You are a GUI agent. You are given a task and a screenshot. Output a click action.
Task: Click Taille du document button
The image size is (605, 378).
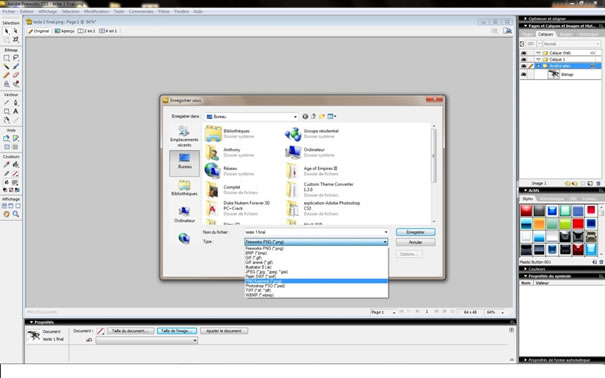130,331
